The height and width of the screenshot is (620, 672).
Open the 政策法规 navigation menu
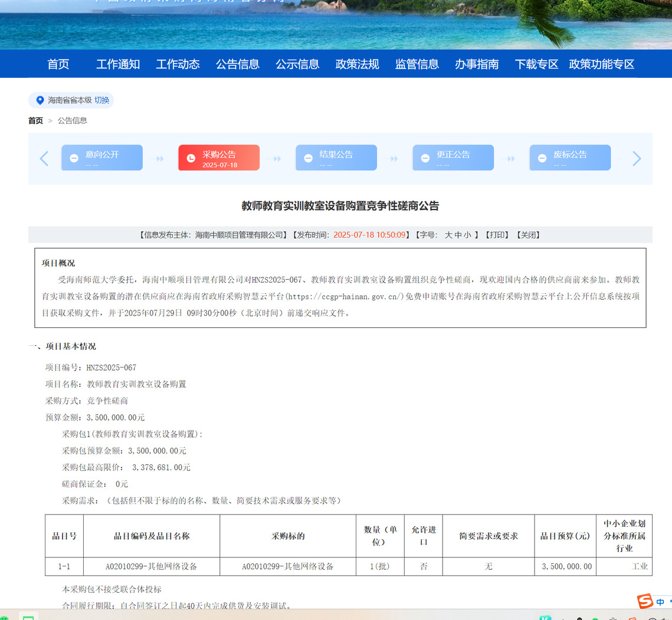[357, 64]
